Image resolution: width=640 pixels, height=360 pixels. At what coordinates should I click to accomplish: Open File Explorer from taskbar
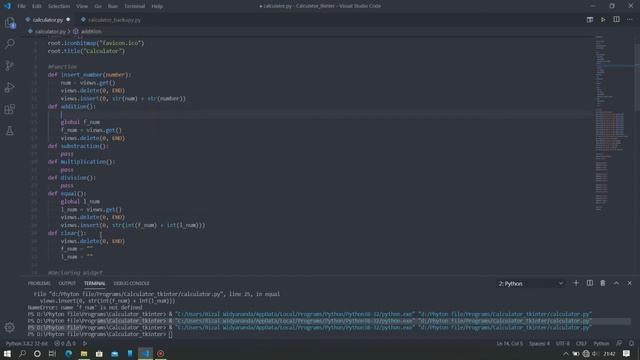tap(84, 353)
